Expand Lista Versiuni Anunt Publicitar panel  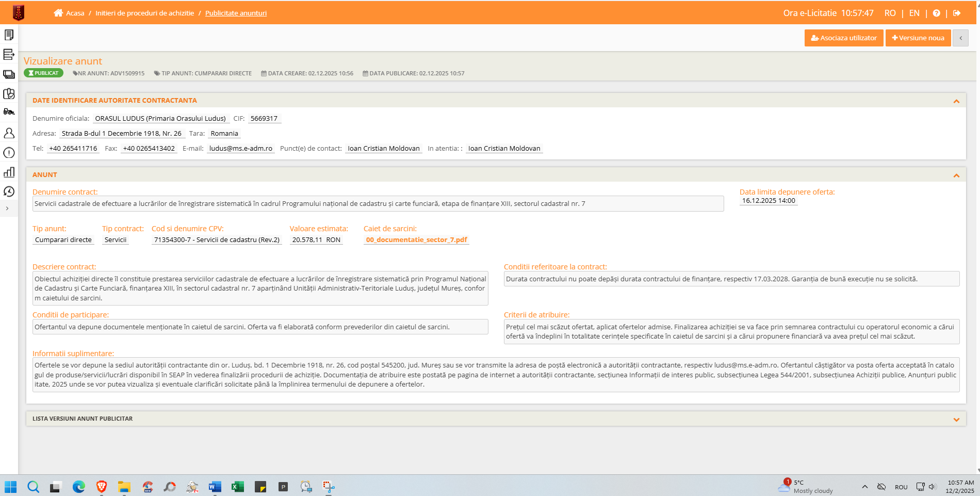956,420
